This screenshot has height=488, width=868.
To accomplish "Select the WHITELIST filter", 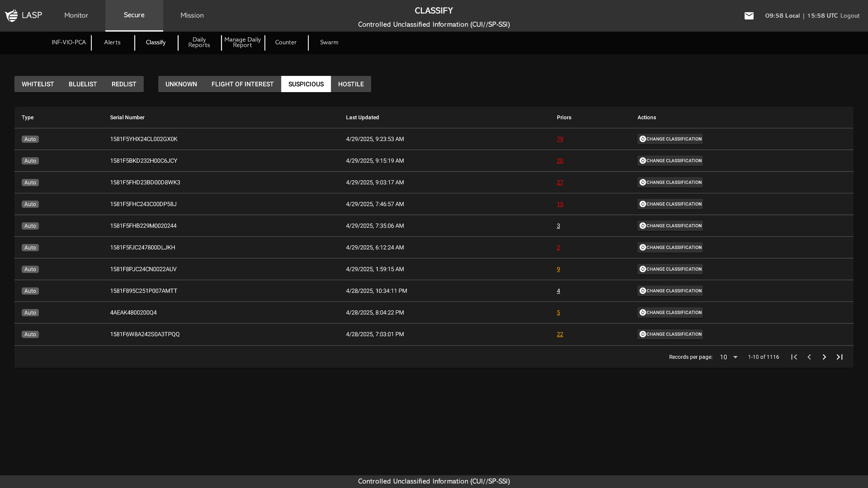I will pos(38,84).
